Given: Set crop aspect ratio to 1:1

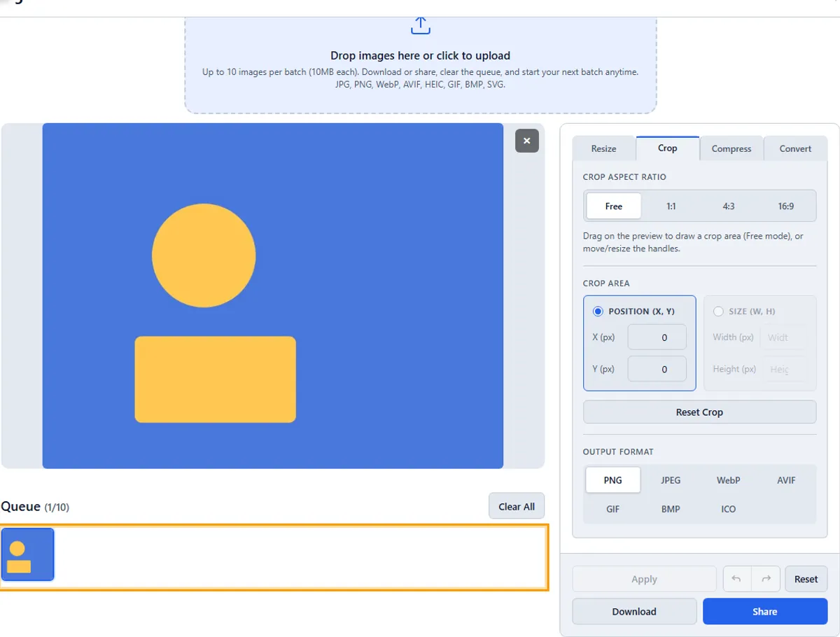Looking at the screenshot, I should (671, 206).
